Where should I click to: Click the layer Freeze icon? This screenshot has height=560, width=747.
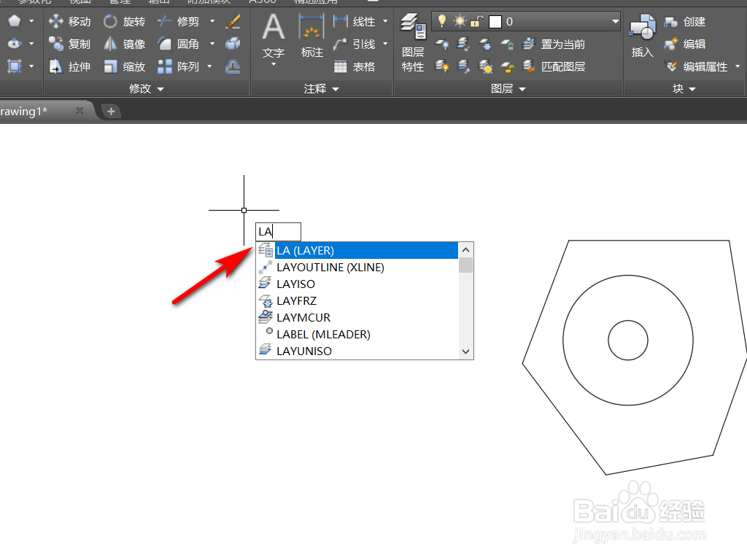pyautogui.click(x=485, y=44)
